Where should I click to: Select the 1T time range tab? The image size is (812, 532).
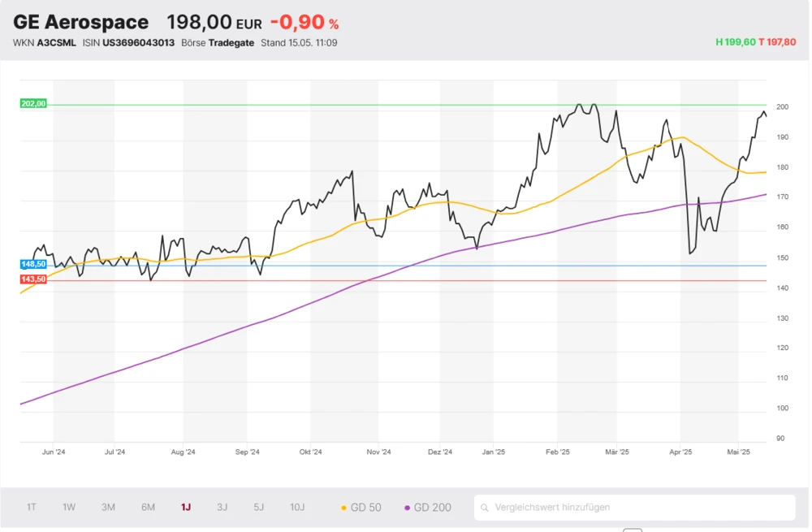click(x=31, y=508)
